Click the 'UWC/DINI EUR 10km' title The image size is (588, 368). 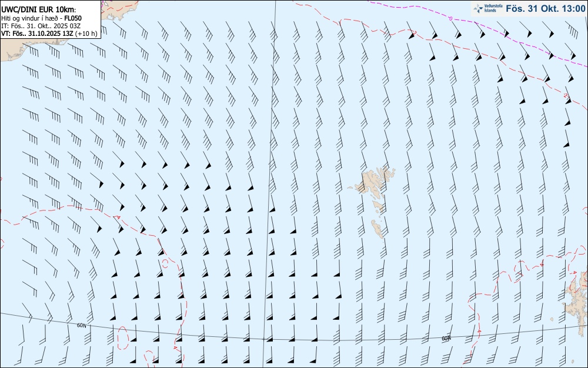(38, 10)
